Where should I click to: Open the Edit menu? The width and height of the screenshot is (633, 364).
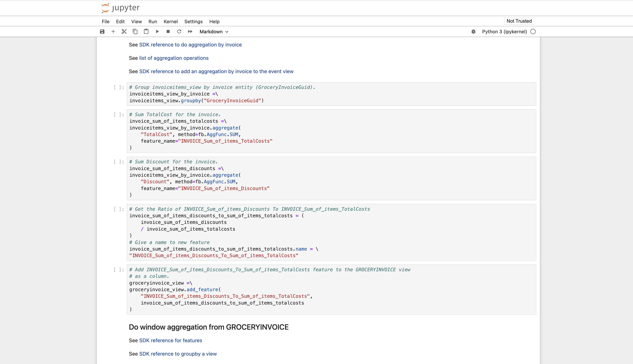pyautogui.click(x=120, y=22)
